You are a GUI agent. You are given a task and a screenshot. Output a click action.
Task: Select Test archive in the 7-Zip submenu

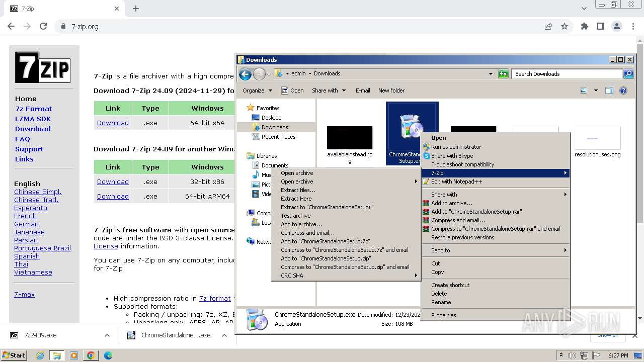pyautogui.click(x=346, y=216)
